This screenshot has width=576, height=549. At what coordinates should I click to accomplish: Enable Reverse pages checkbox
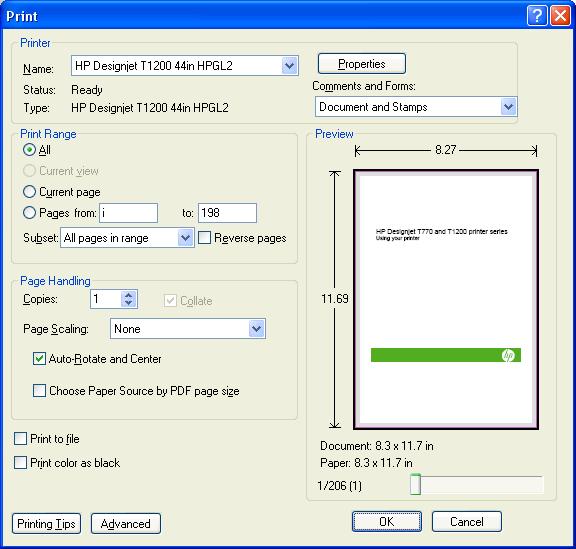(205, 238)
